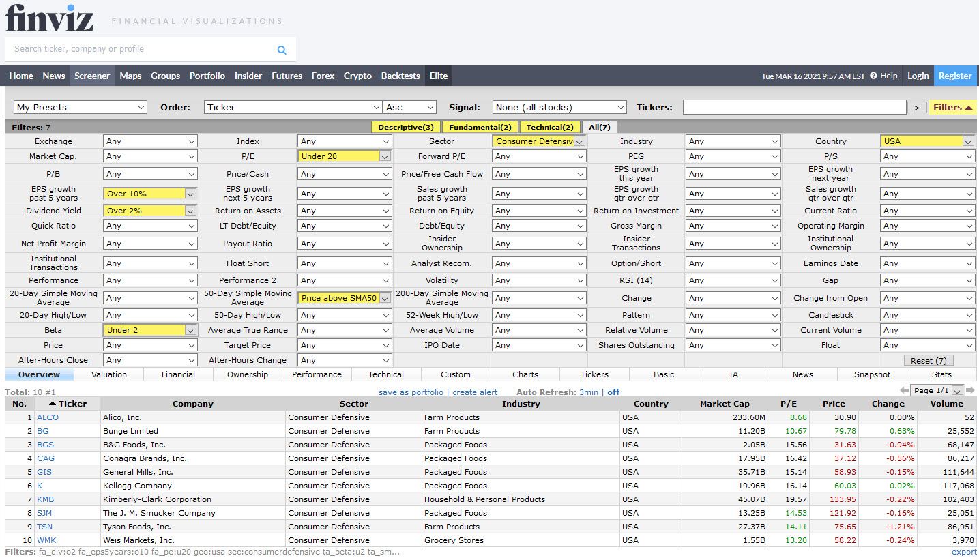
Task: Open the My Presets dropdown
Action: point(81,107)
